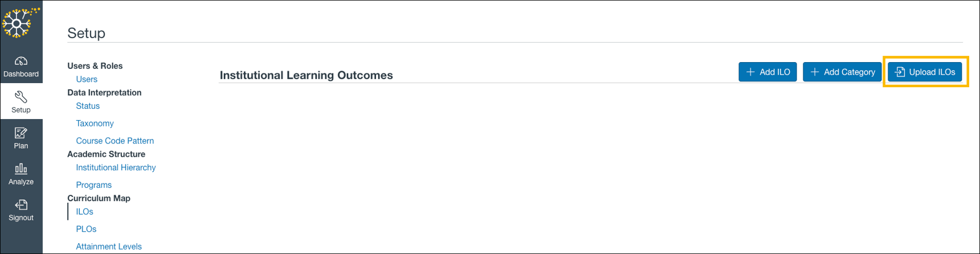The height and width of the screenshot is (254, 980).
Task: Open the Plan checklist icon
Action: [x=21, y=133]
